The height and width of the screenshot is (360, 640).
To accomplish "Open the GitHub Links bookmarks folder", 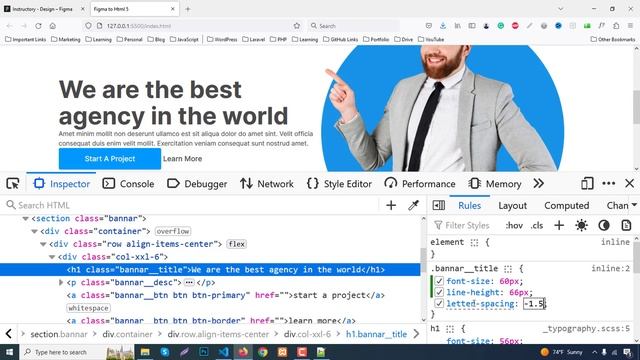I will (340, 39).
